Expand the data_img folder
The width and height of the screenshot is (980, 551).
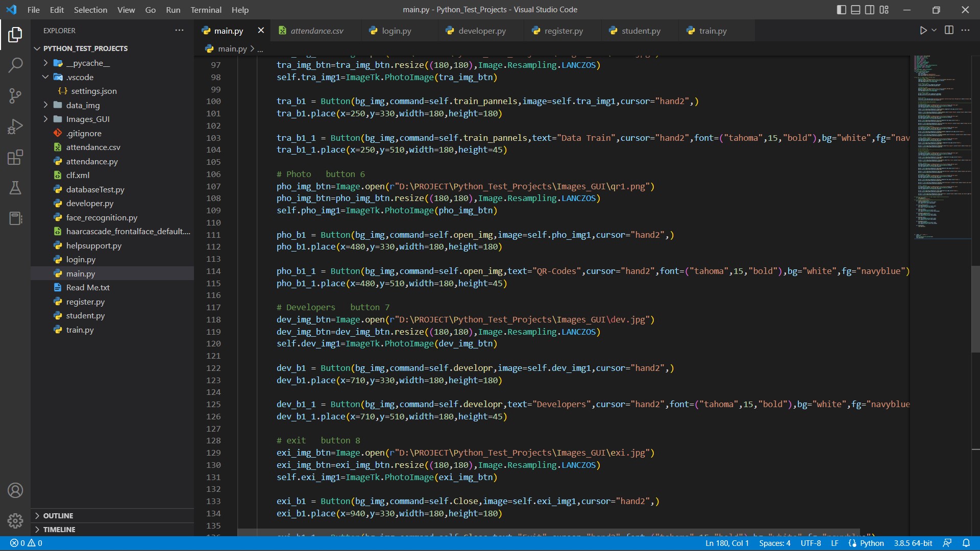[82, 105]
